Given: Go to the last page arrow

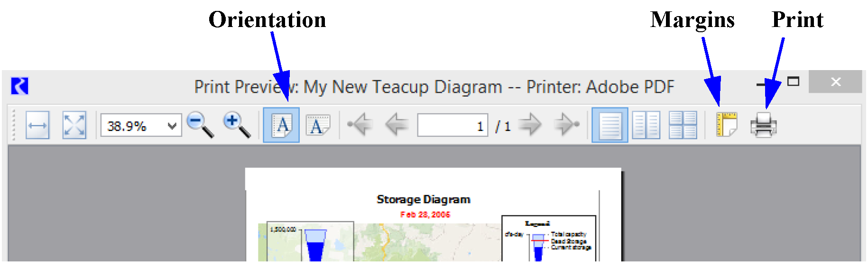Looking at the screenshot, I should click(x=566, y=125).
